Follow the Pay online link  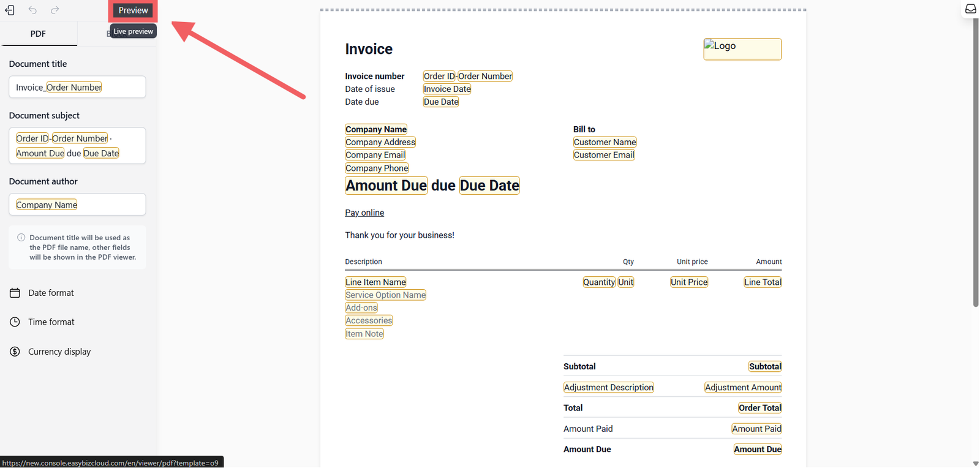pos(364,213)
